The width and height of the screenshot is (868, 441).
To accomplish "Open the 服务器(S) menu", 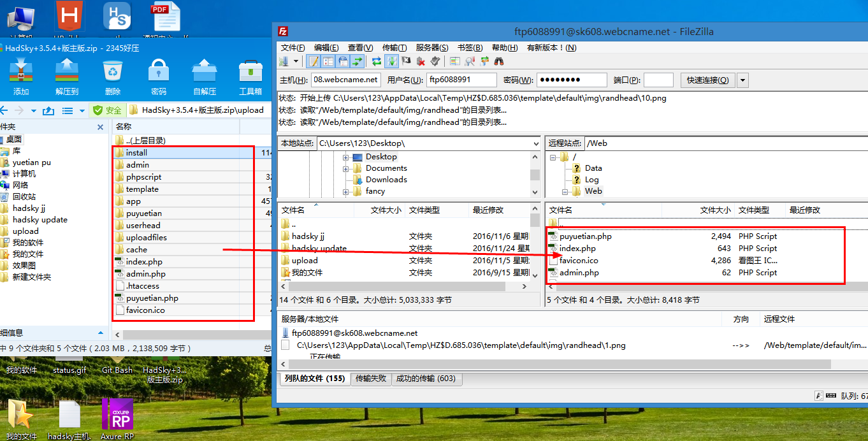I will 432,47.
